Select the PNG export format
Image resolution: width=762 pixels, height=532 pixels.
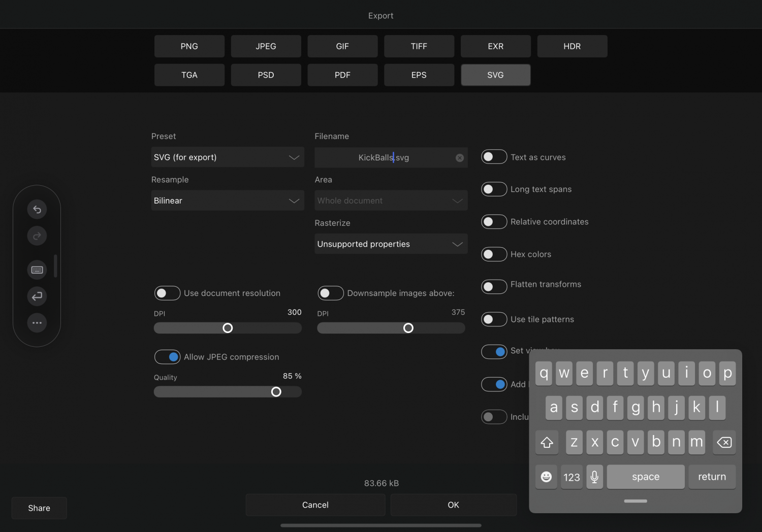pyautogui.click(x=189, y=46)
